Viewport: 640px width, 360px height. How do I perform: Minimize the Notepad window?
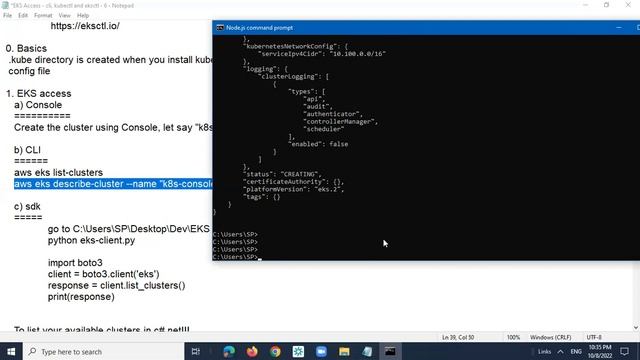[x=585, y=5]
